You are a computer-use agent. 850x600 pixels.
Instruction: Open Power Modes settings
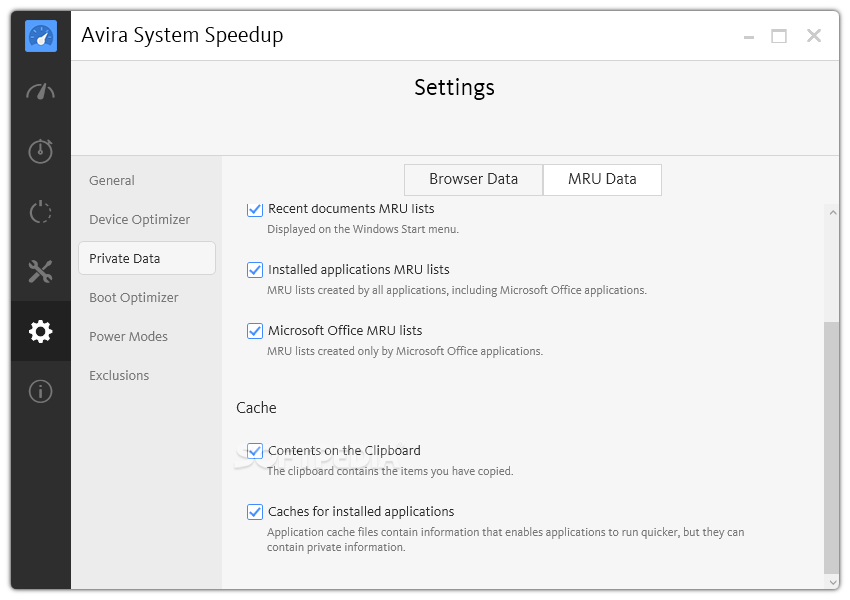click(128, 337)
